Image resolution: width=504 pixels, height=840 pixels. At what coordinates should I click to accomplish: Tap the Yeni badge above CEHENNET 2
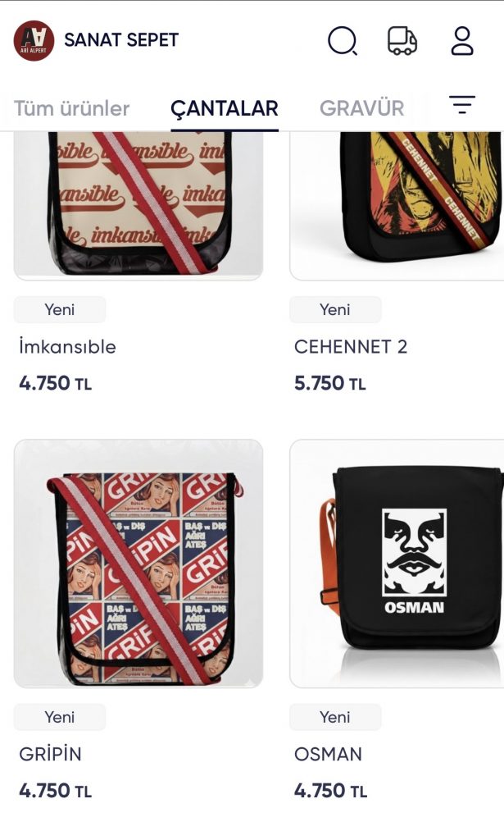(x=335, y=309)
